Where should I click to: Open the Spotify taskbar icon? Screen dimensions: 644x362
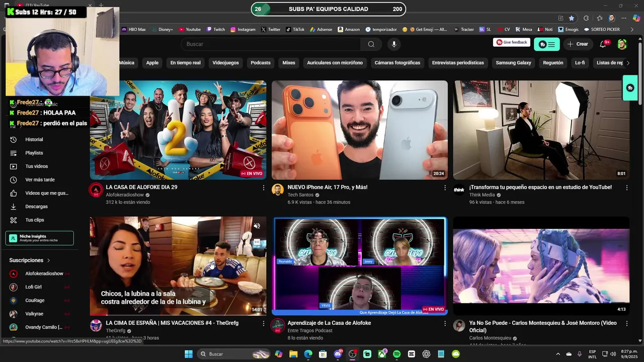pos(396,354)
